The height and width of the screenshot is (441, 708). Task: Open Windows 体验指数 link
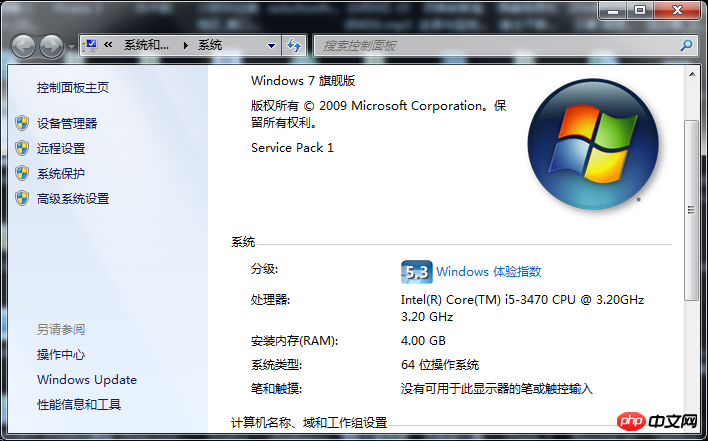(489, 272)
